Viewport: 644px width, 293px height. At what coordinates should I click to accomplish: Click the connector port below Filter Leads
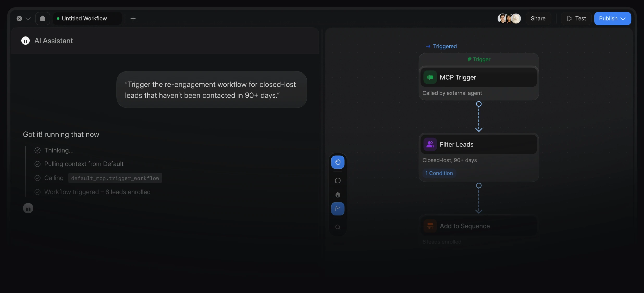[479, 186]
